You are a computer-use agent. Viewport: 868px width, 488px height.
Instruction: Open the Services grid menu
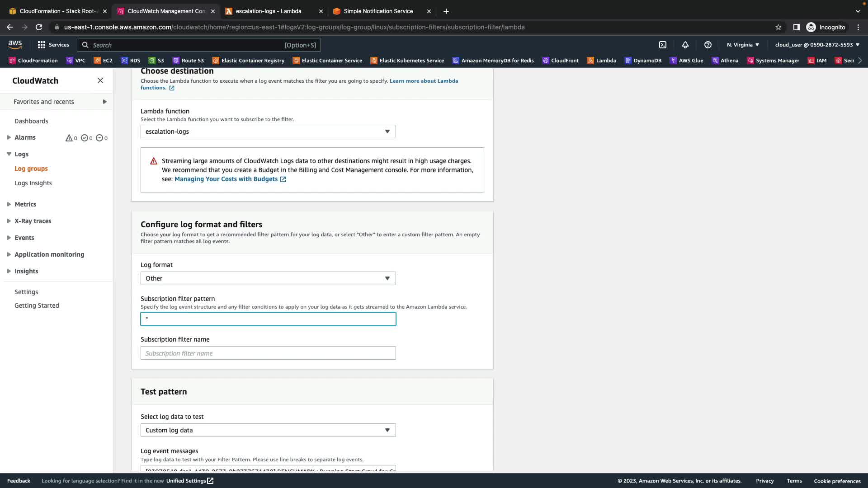point(53,45)
